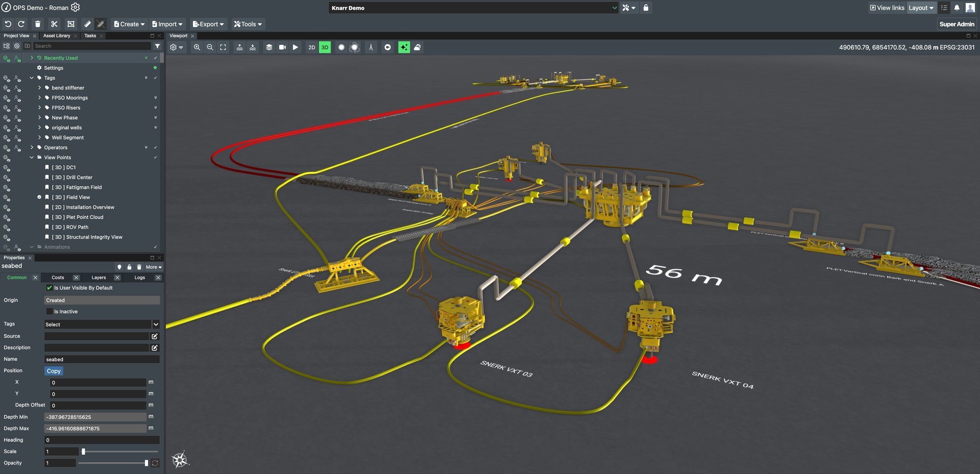This screenshot has height=474, width=980.
Task: Click the undo icon in the toolbar
Action: [8, 24]
